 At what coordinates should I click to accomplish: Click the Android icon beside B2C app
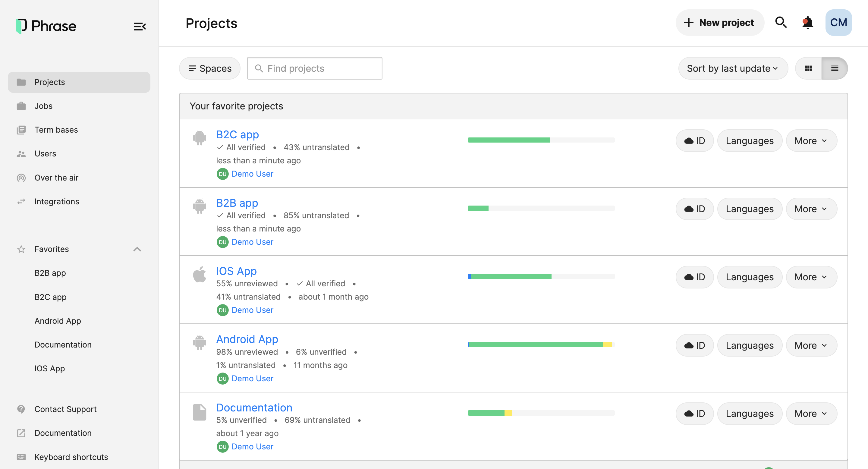tap(200, 137)
